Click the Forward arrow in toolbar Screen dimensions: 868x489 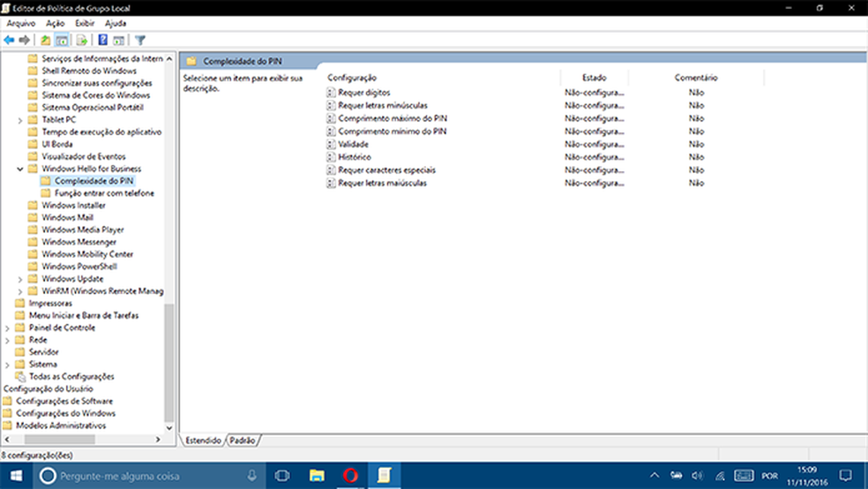point(24,40)
